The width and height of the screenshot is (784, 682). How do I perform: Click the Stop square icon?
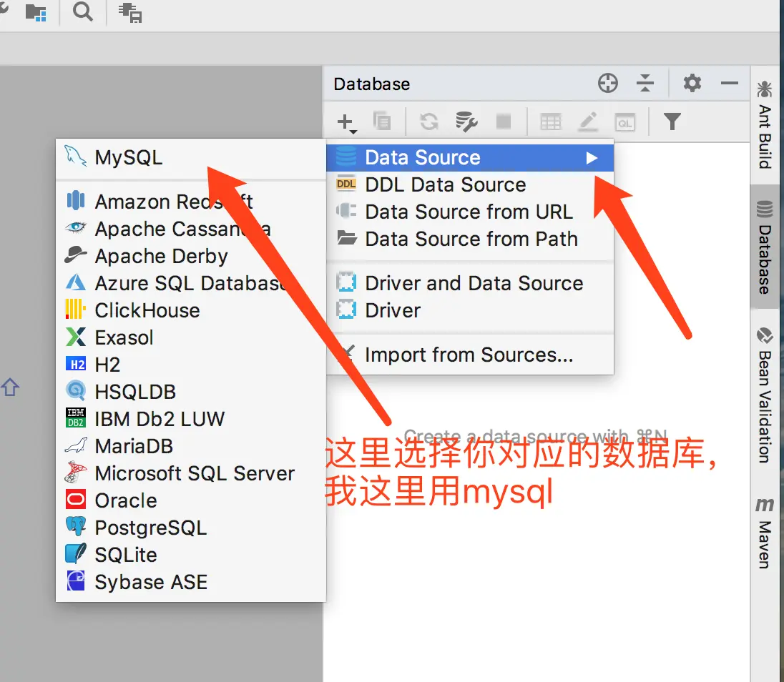pyautogui.click(x=504, y=122)
